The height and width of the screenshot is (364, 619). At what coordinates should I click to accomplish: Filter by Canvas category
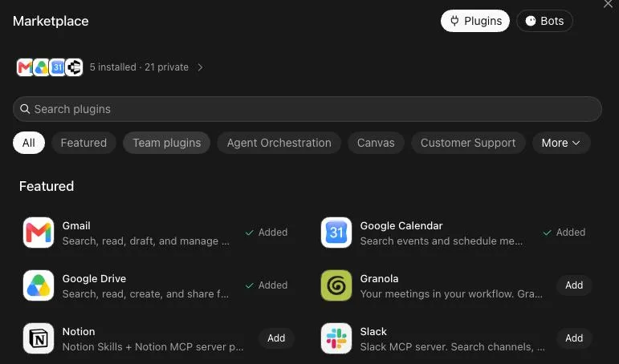[x=376, y=143]
